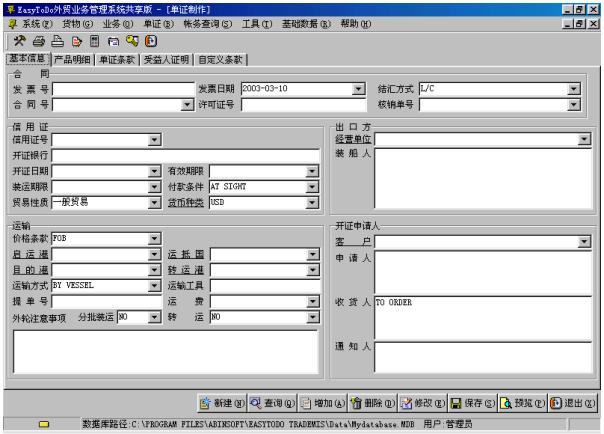Click the calendar window toolbar icon
The height and width of the screenshot is (434, 604).
113,41
